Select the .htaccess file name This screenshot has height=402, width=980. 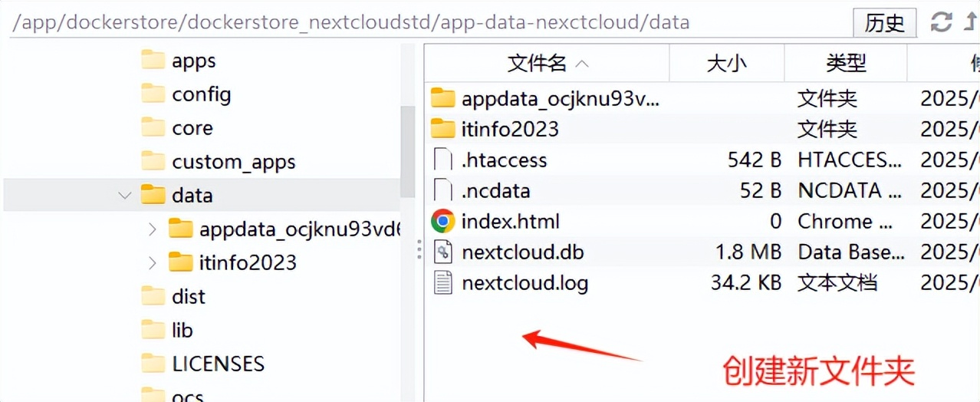coord(505,160)
